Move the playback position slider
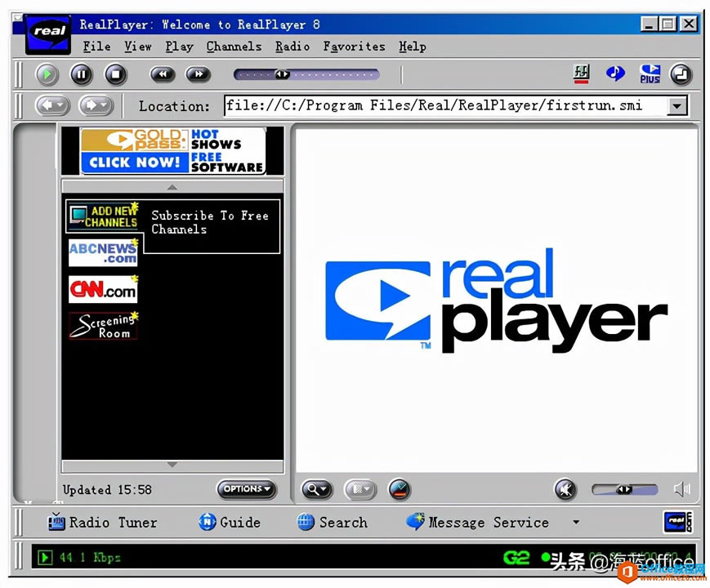710x588 pixels. [x=283, y=74]
